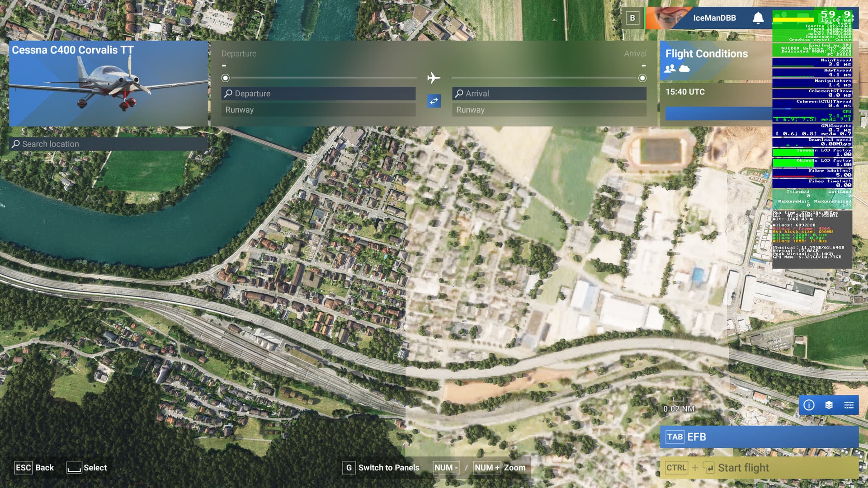This screenshot has height=488, width=868.
Task: Open the map layers icon
Action: [829, 405]
